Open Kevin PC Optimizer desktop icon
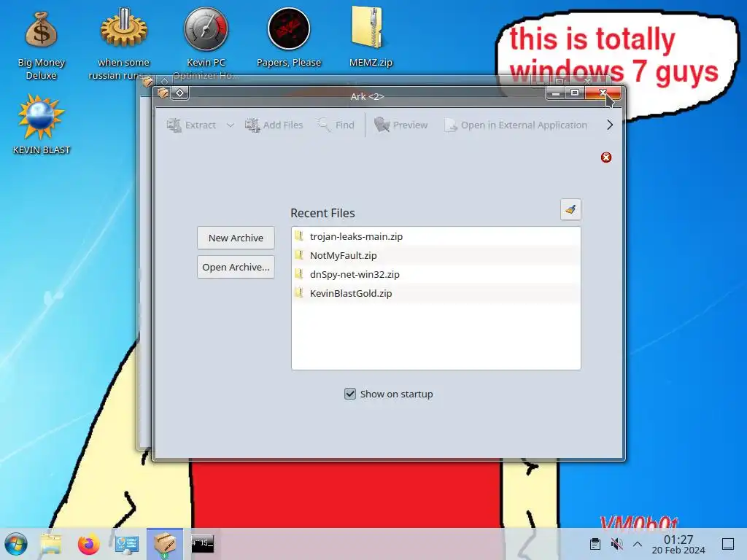 [x=206, y=44]
